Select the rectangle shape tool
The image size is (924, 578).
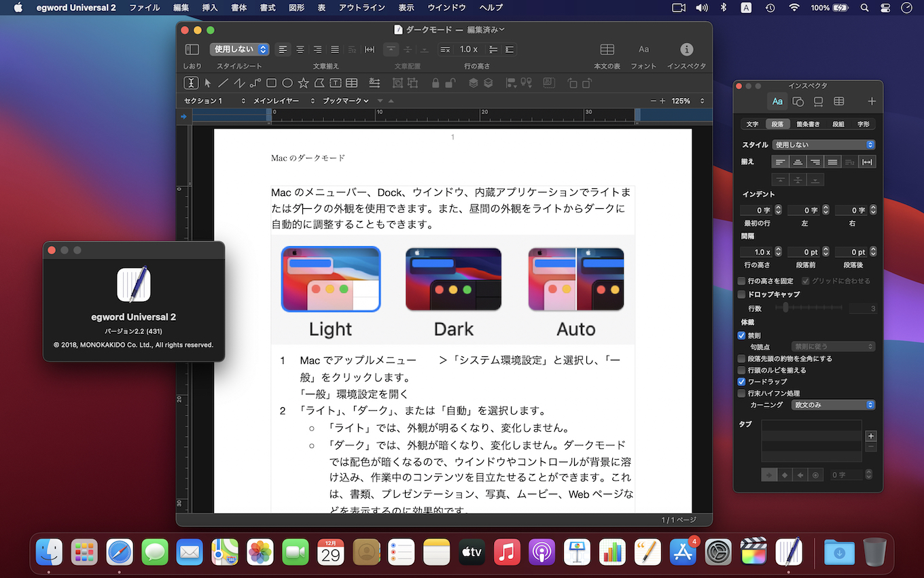pyautogui.click(x=271, y=83)
